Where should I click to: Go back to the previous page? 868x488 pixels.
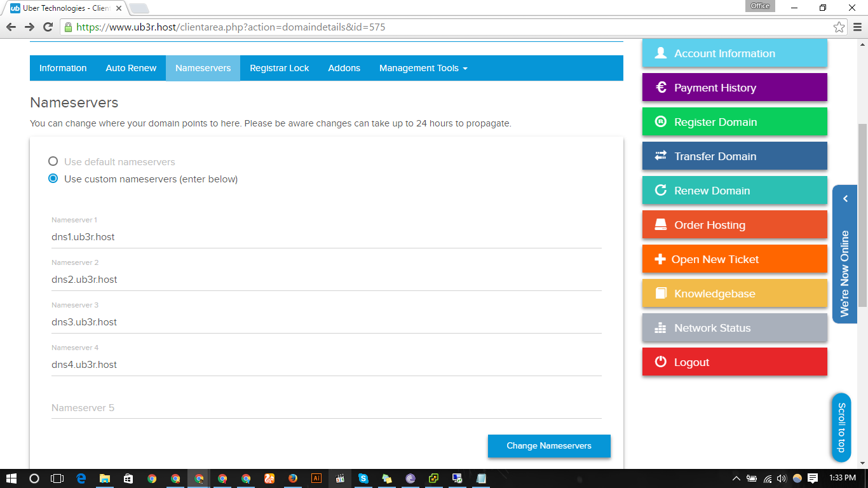click(x=11, y=27)
